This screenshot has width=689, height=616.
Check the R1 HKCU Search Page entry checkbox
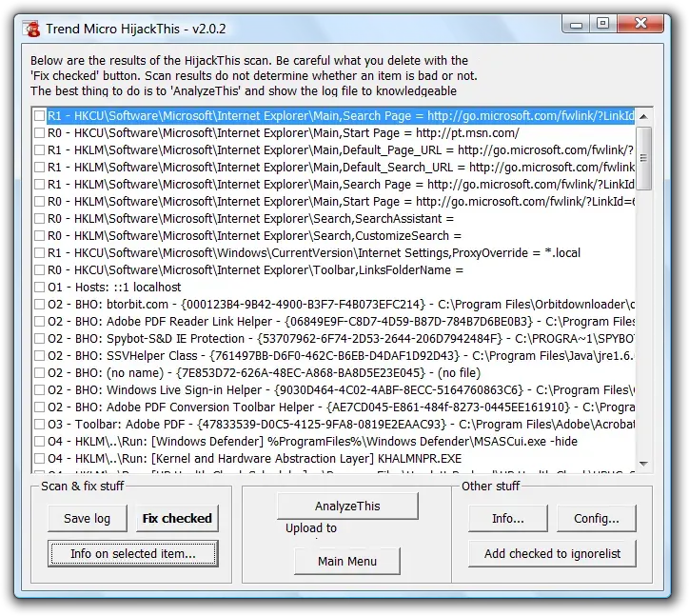tap(40, 115)
